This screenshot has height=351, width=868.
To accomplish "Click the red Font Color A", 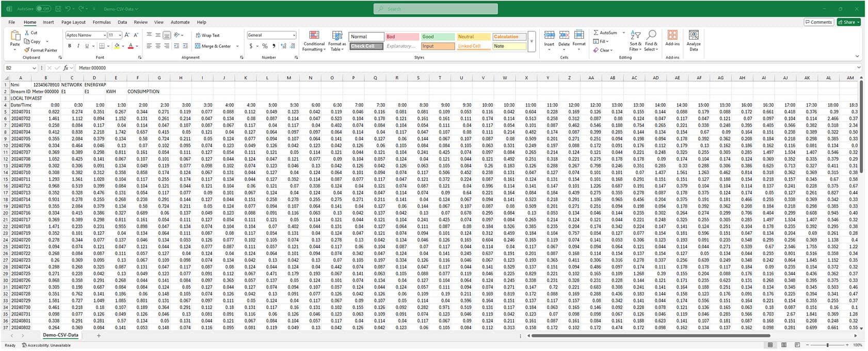I will (131, 46).
